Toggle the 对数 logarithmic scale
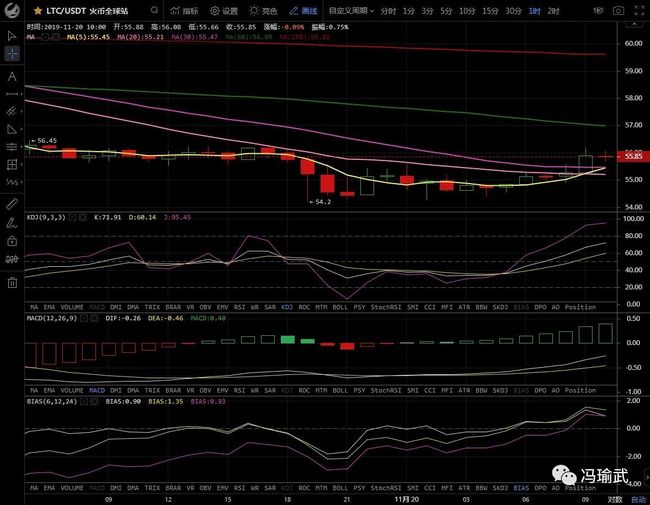This screenshot has width=650, height=505. tap(615, 499)
